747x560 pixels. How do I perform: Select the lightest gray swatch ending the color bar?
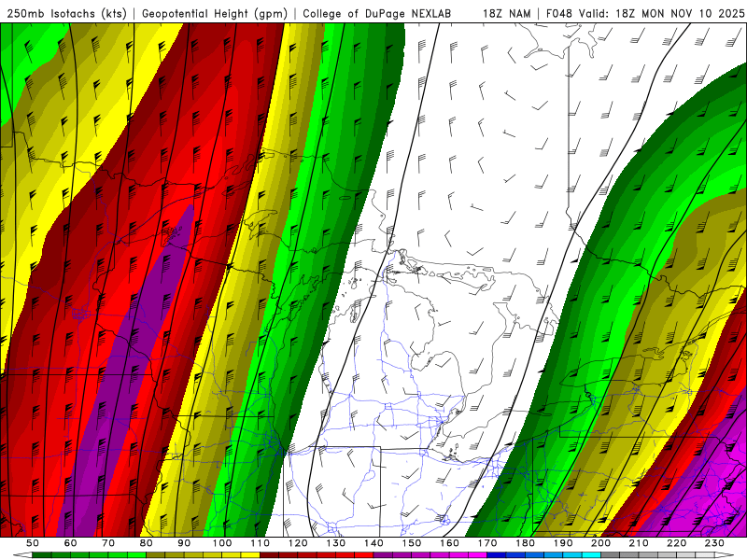pyautogui.click(x=705, y=554)
